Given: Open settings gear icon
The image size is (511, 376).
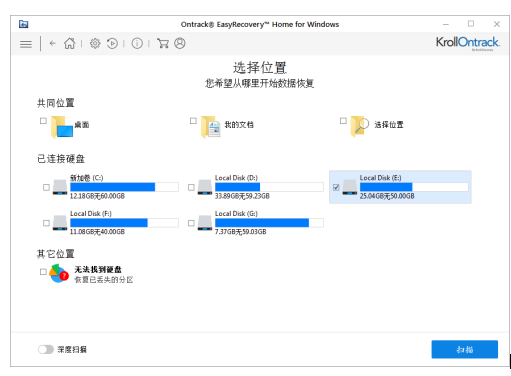Looking at the screenshot, I should [x=95, y=43].
